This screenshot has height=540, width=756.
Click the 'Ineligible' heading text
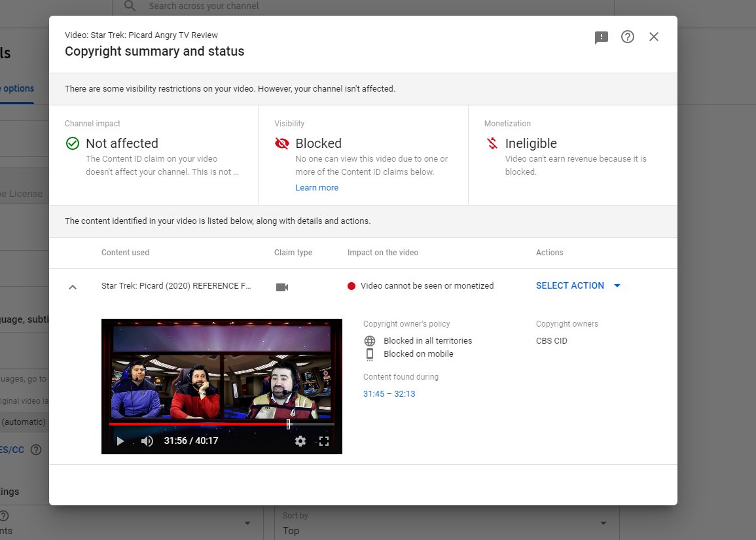531,143
